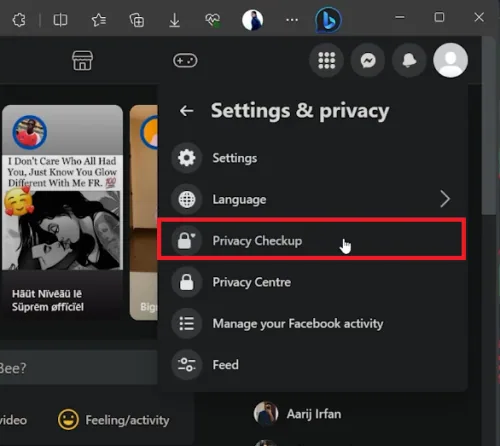Click the Facebook account avatar
Viewport: 500px width, 446px height.
click(x=450, y=60)
